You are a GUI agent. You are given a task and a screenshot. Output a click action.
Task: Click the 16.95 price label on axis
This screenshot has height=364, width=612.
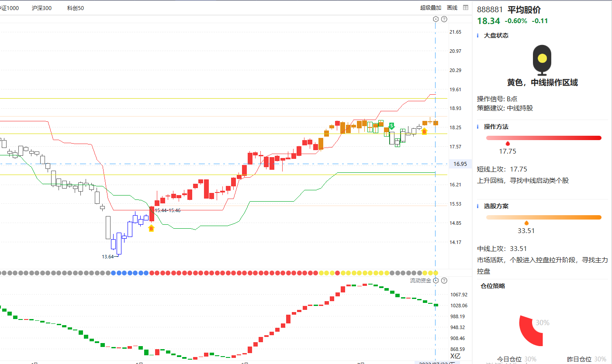(460, 164)
